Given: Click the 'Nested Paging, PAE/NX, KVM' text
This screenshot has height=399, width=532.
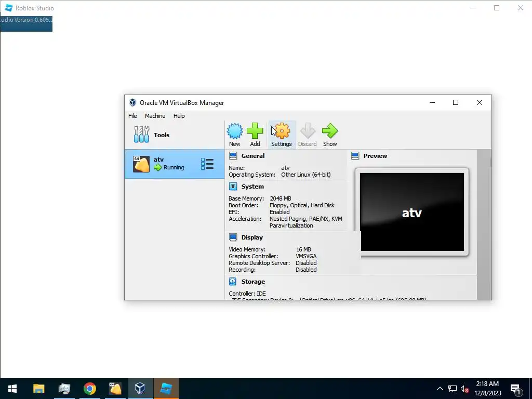Looking at the screenshot, I should pos(305,219).
